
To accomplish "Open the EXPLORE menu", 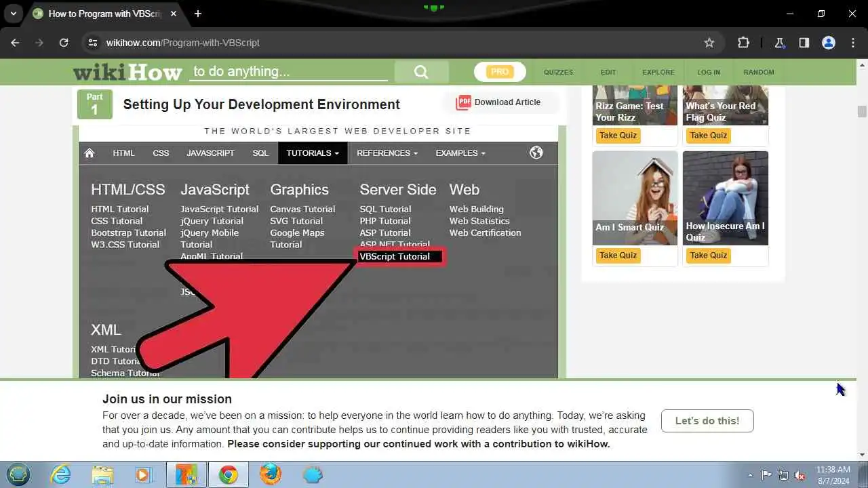I will pos(658,72).
